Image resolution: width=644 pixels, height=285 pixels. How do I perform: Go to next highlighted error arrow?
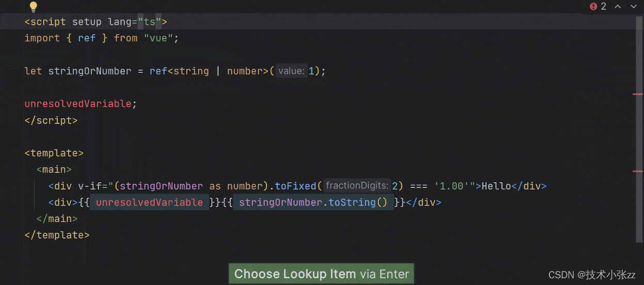[x=633, y=7]
